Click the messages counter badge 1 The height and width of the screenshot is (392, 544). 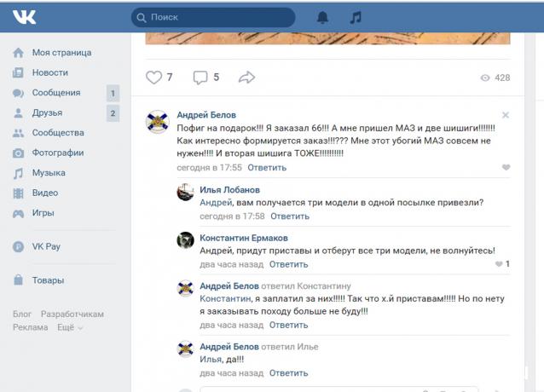click(113, 93)
